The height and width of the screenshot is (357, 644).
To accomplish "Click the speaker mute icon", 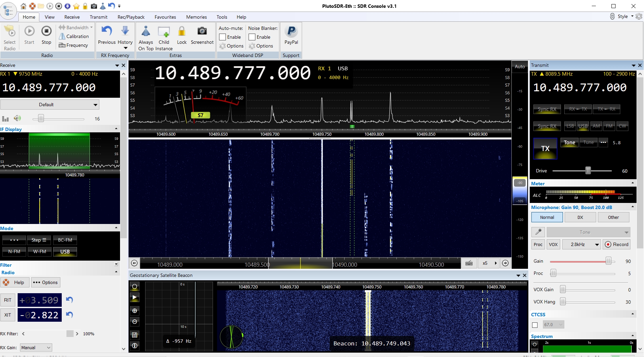I will tap(17, 118).
